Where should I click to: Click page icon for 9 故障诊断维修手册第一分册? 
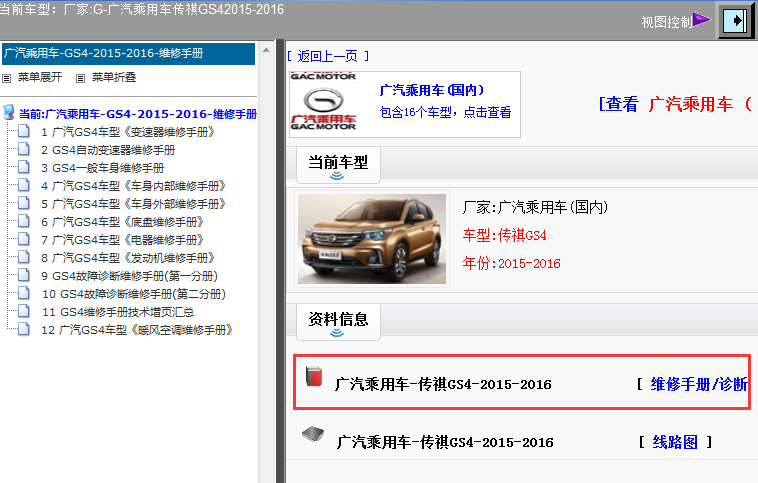(x=24, y=275)
